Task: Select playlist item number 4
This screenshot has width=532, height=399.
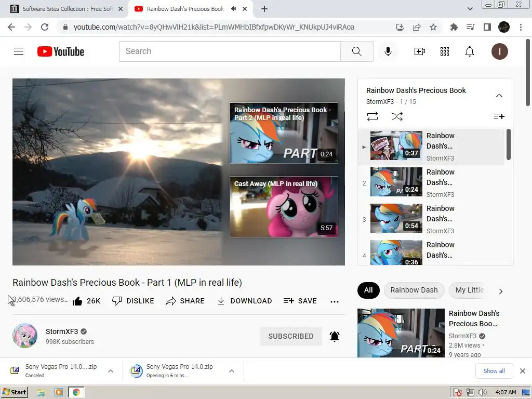Action: point(431,251)
